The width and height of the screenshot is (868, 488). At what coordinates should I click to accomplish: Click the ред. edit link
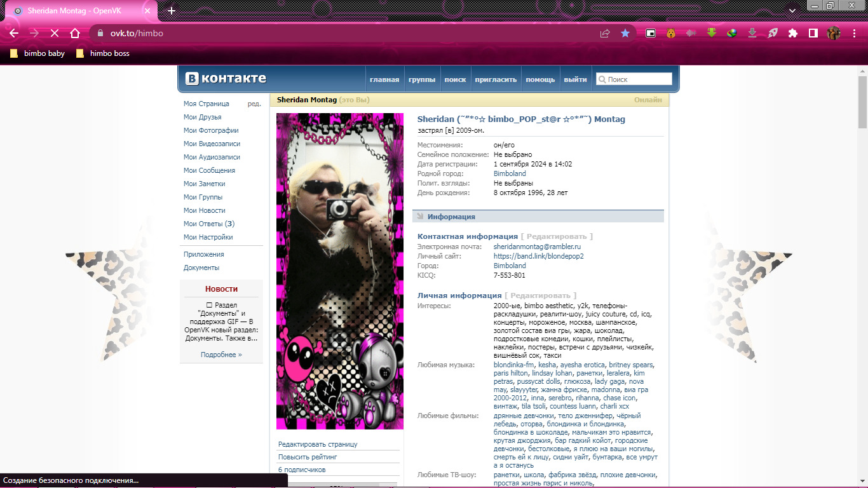pos(254,104)
